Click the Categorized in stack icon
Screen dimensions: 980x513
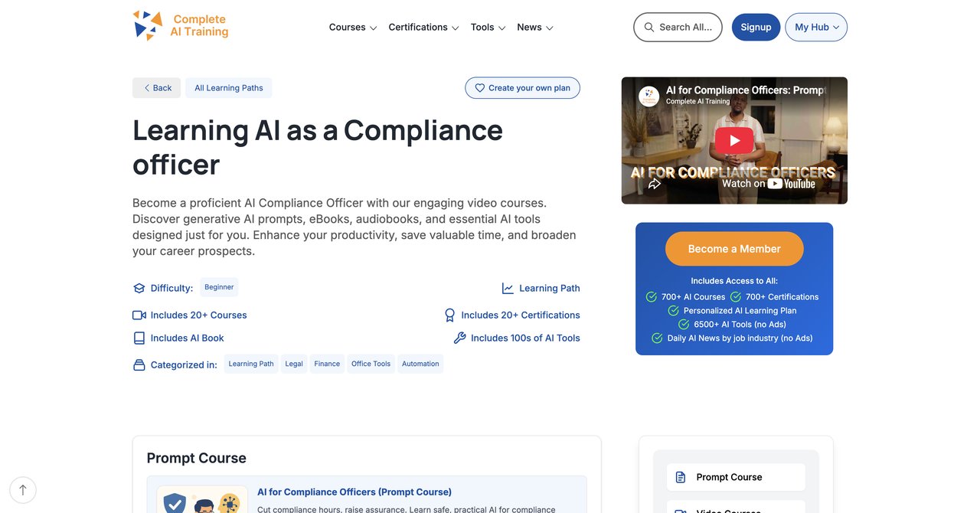139,365
